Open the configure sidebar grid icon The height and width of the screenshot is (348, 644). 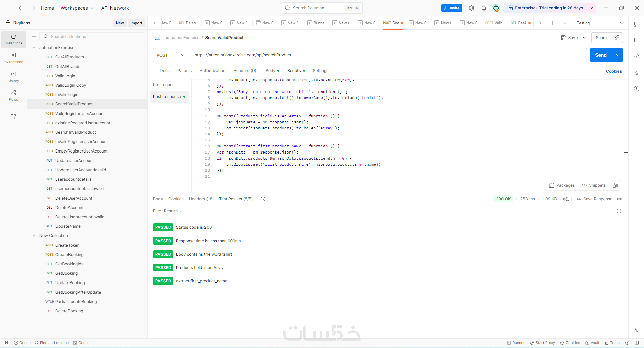[13, 117]
